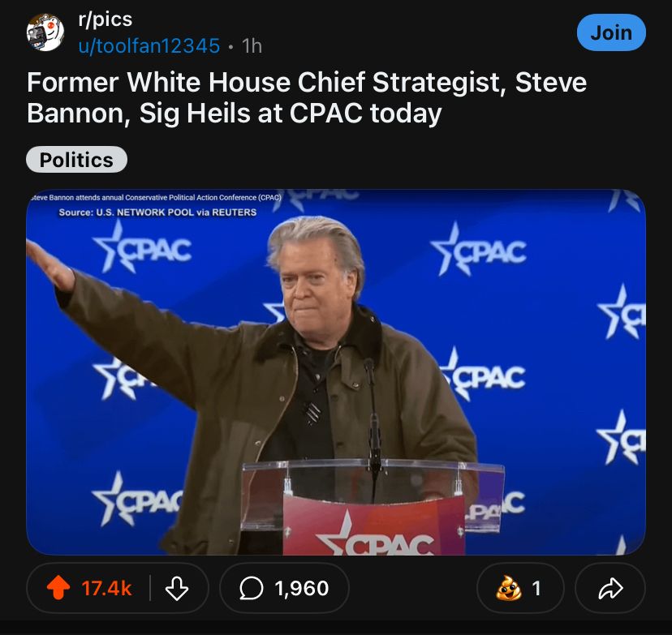The width and height of the screenshot is (672, 635).
Task: Click the award count number 1
Action: [536, 588]
